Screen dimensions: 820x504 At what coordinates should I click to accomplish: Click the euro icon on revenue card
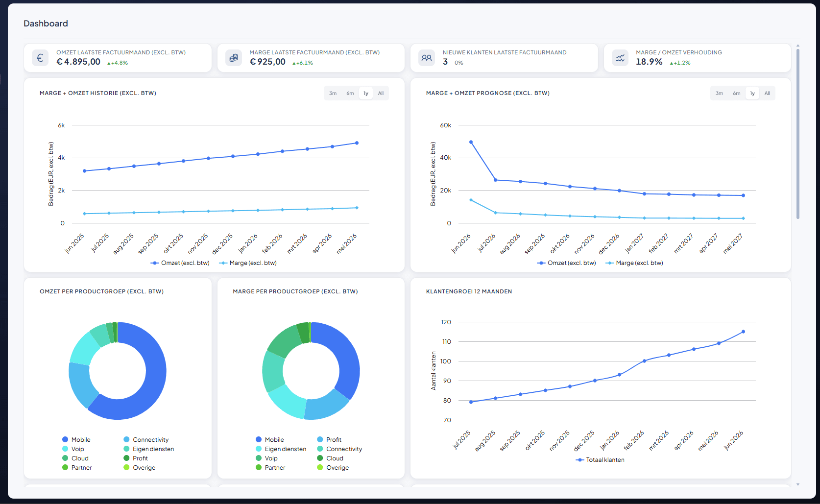pyautogui.click(x=40, y=58)
